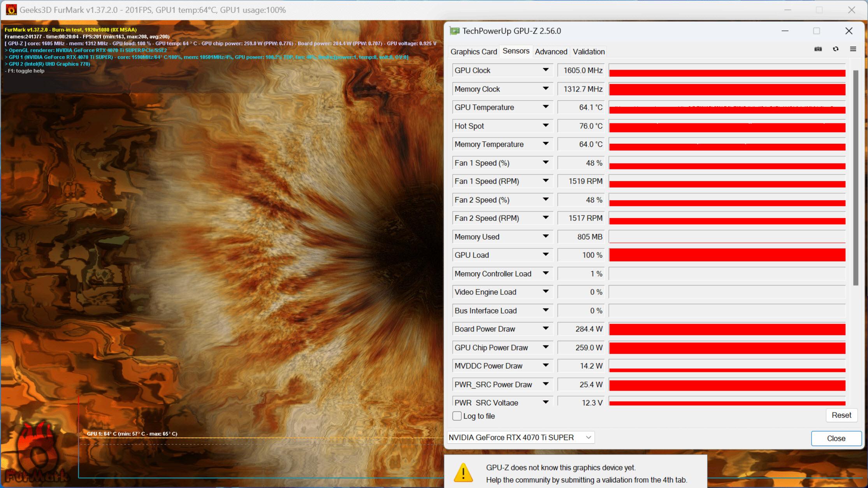Select the GPU Load red bar slider
Screen dimensions: 868x488
[x=728, y=255]
